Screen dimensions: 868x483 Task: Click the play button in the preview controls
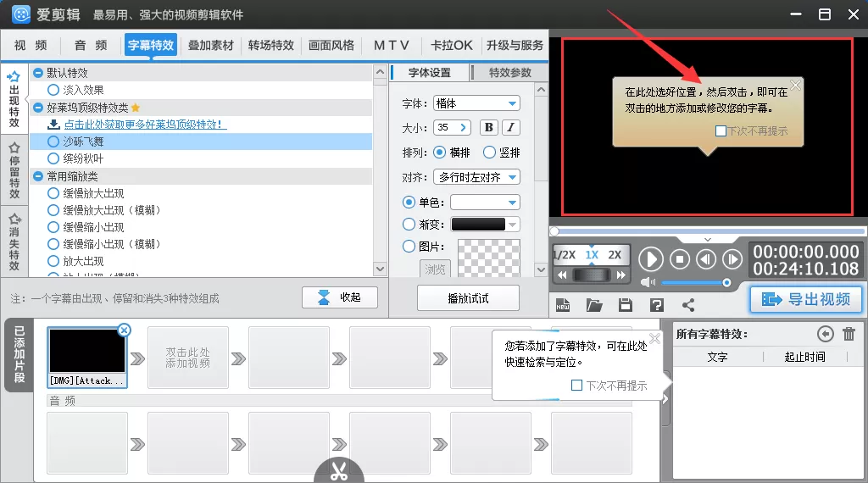tap(651, 259)
